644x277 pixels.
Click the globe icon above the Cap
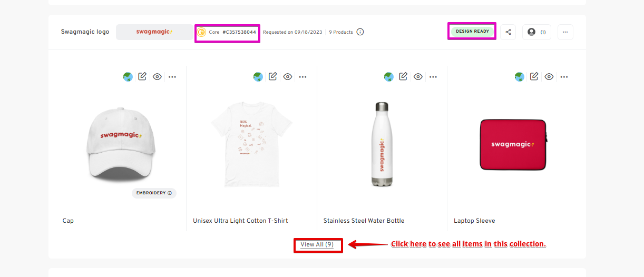128,77
